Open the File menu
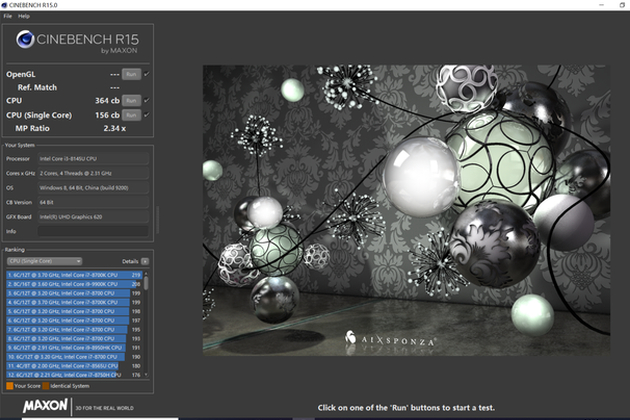Image resolution: width=630 pixels, height=420 pixels. 7,16
